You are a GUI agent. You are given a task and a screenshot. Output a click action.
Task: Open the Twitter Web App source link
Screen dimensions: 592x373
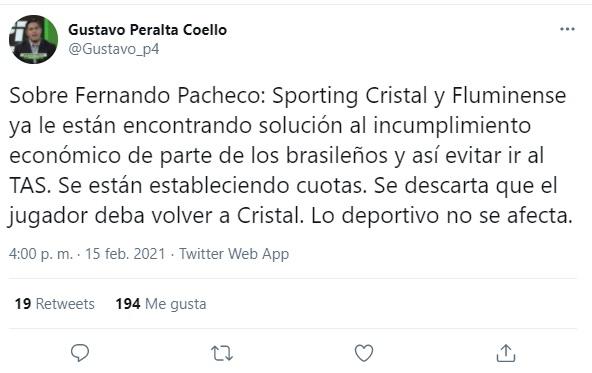234,254
